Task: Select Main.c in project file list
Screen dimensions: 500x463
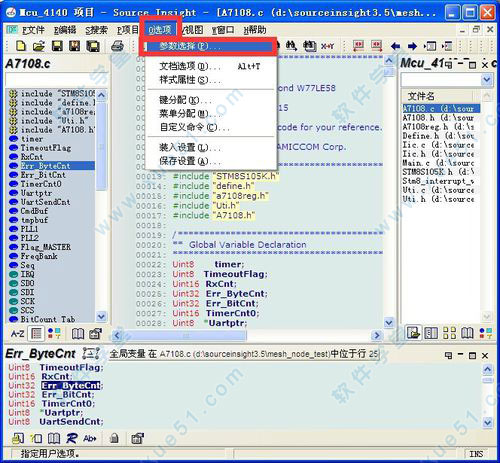Action: point(439,163)
